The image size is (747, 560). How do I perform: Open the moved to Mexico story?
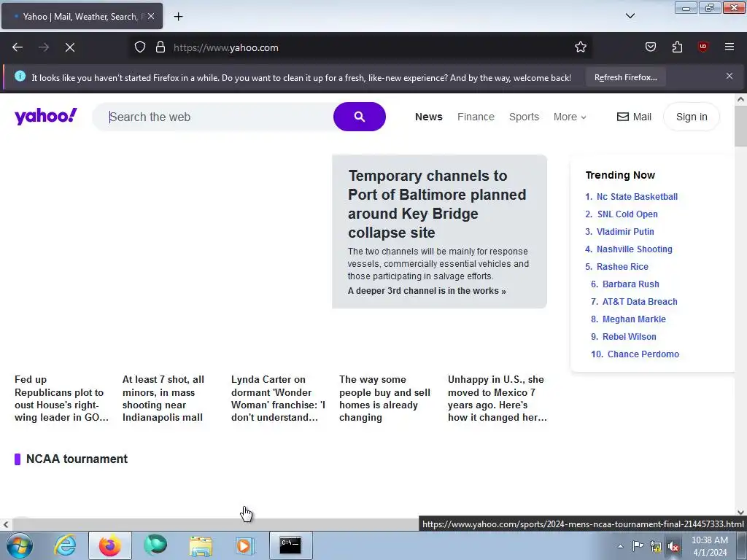point(498,399)
